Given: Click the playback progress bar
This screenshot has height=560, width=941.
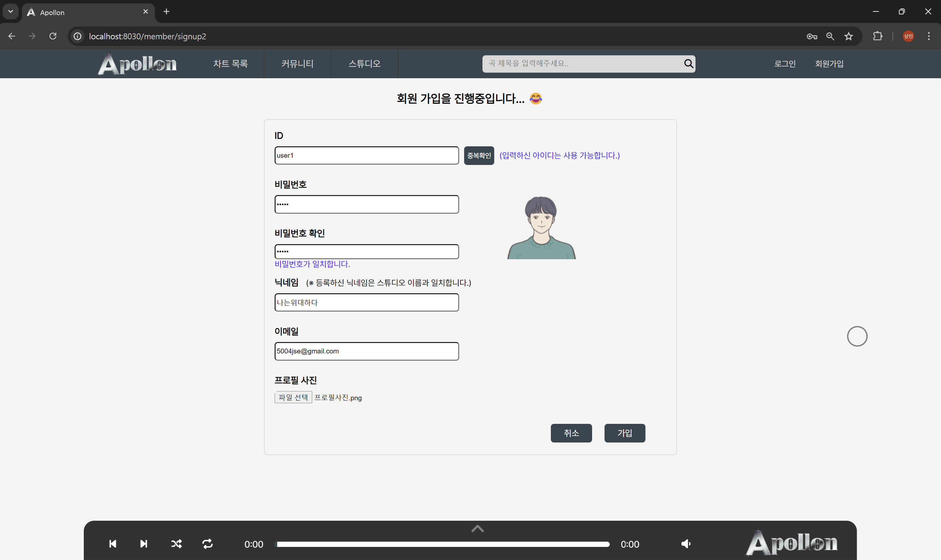Looking at the screenshot, I should 443,544.
